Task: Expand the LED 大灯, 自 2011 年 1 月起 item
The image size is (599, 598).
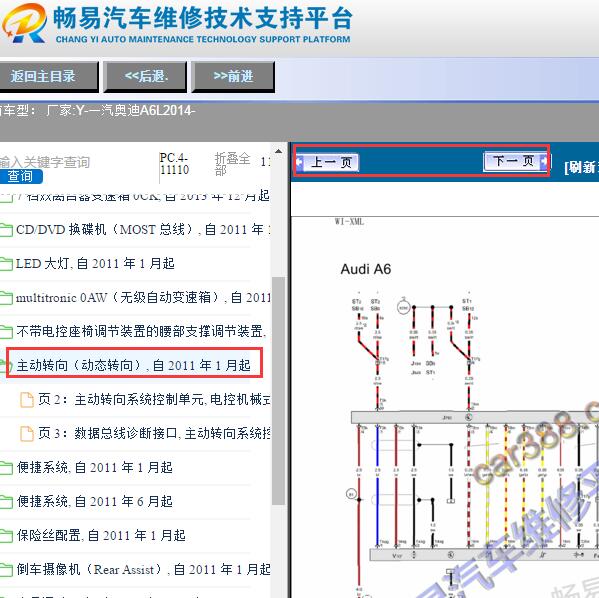Action: 95,264
